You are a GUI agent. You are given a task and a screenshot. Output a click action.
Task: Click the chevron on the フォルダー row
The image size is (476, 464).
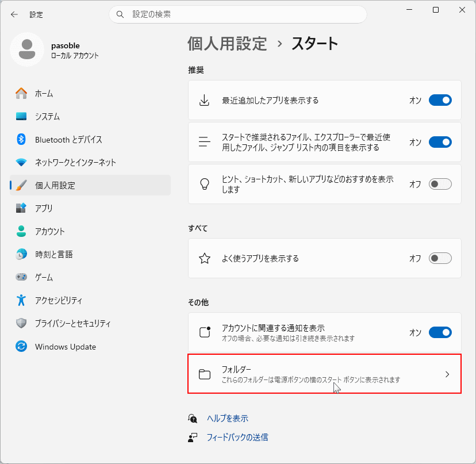click(x=447, y=374)
